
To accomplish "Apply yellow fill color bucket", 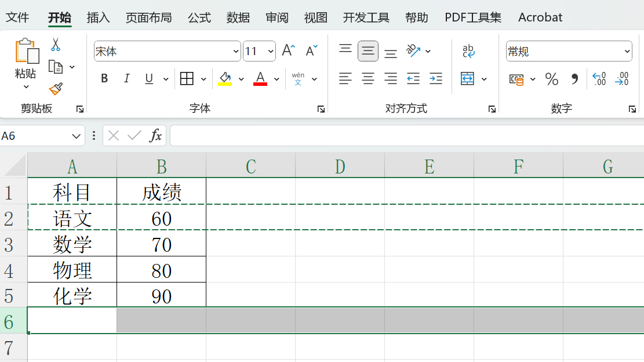I will pyautogui.click(x=225, y=78).
